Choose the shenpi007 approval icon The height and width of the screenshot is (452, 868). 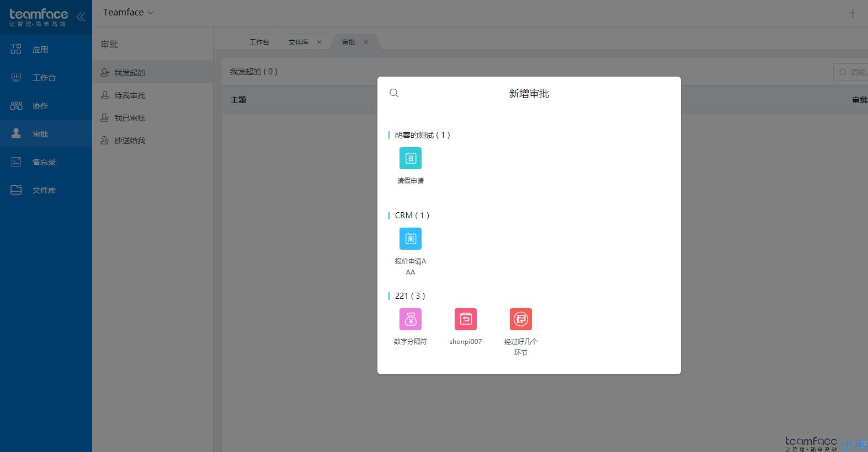point(465,320)
